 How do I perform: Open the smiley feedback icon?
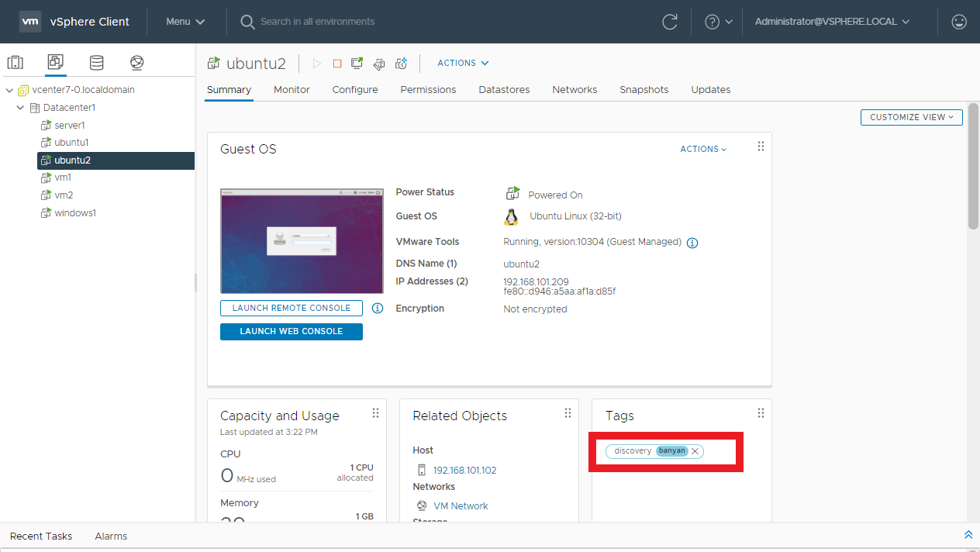point(959,22)
